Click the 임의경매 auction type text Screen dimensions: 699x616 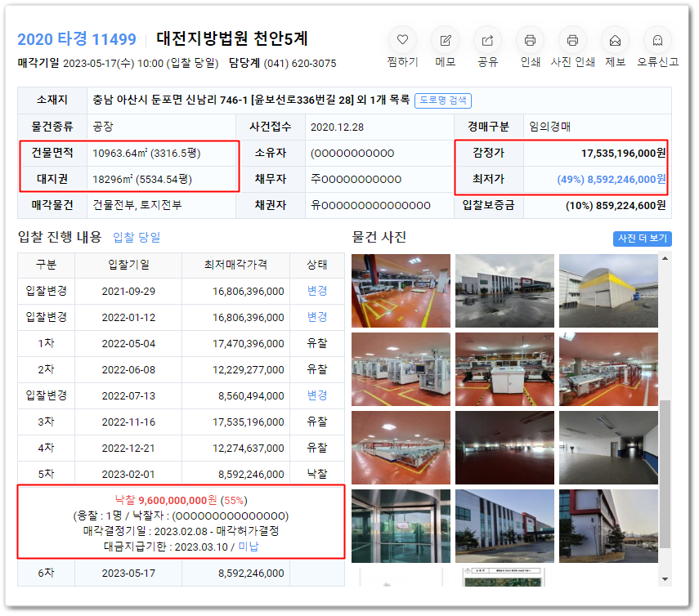click(x=549, y=127)
